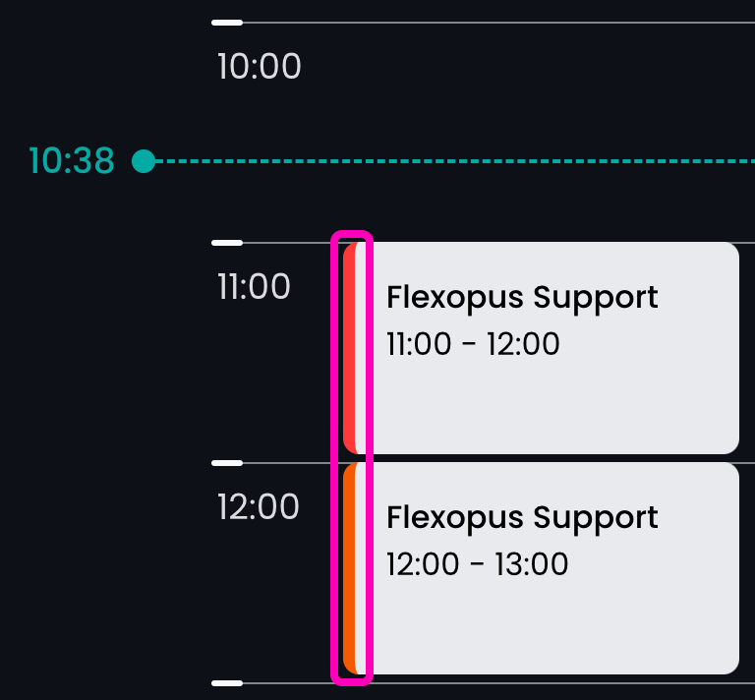
Task: Click the teal current-time dot marker
Action: [x=144, y=161]
